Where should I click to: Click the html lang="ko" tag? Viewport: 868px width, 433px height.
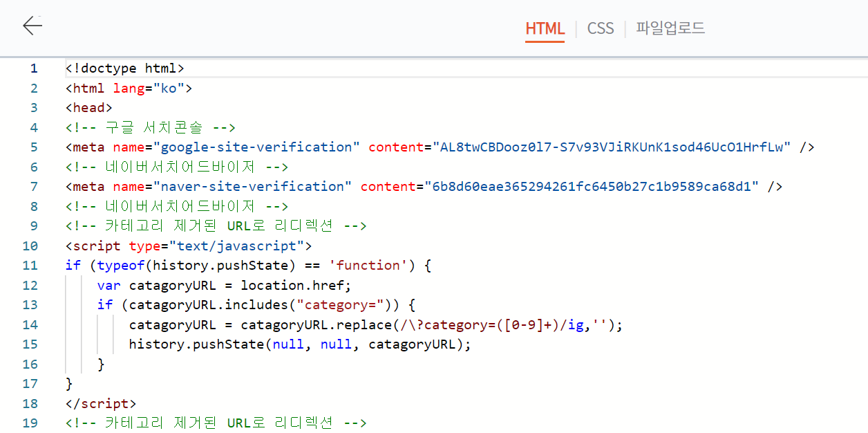pyautogui.click(x=129, y=89)
